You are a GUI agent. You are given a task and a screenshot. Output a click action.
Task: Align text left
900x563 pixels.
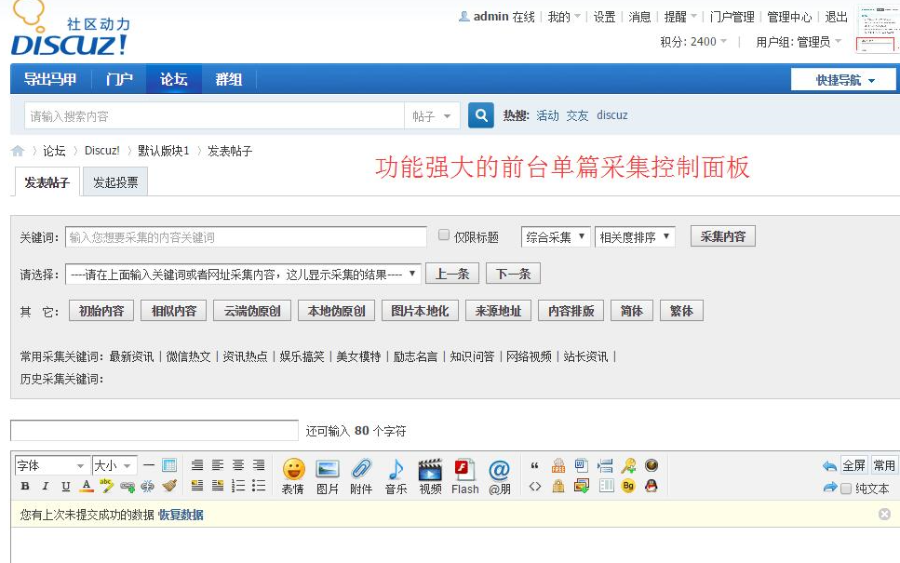pyautogui.click(x=218, y=465)
